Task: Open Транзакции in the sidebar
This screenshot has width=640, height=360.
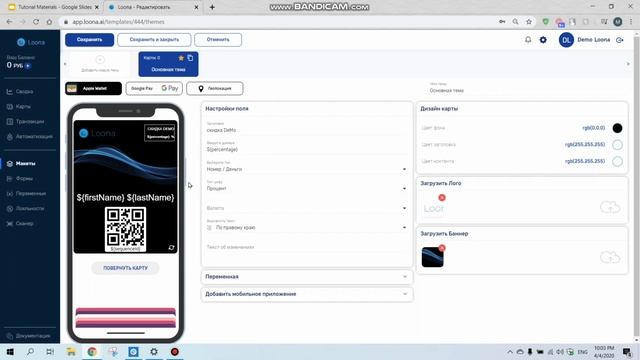Action: pyautogui.click(x=29, y=121)
